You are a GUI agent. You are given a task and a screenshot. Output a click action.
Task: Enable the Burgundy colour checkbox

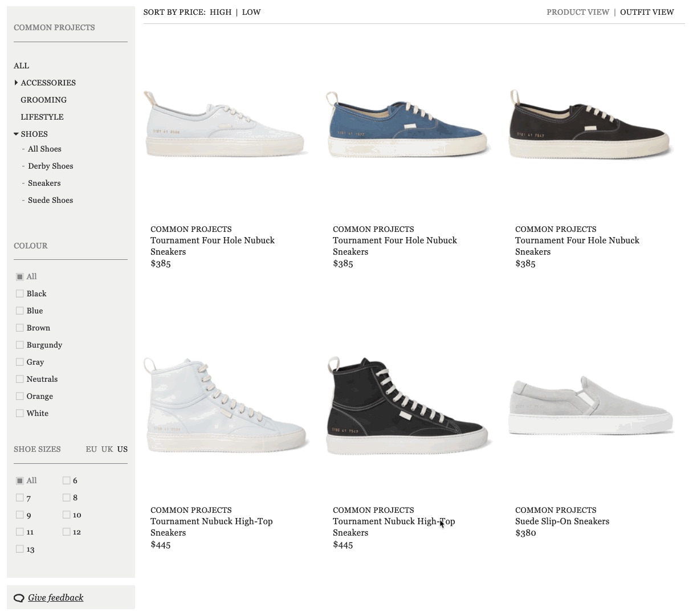point(20,345)
